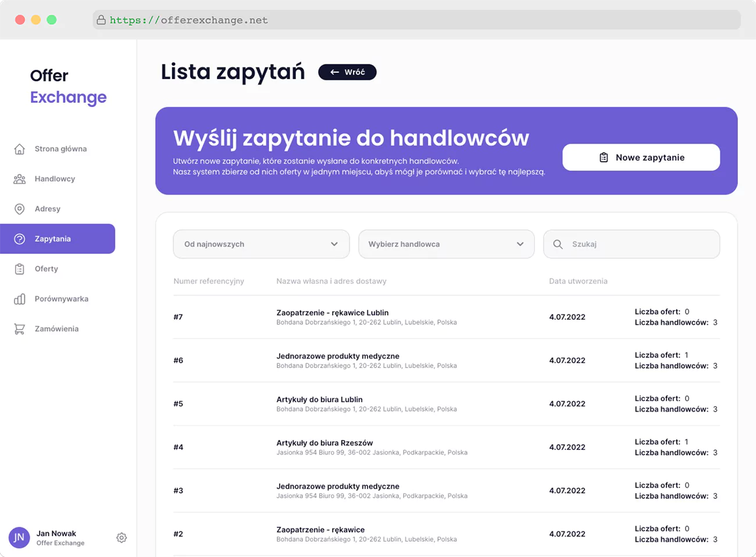Click the bar chart icon for Porównywarka
This screenshot has height=557, width=756.
(19, 298)
